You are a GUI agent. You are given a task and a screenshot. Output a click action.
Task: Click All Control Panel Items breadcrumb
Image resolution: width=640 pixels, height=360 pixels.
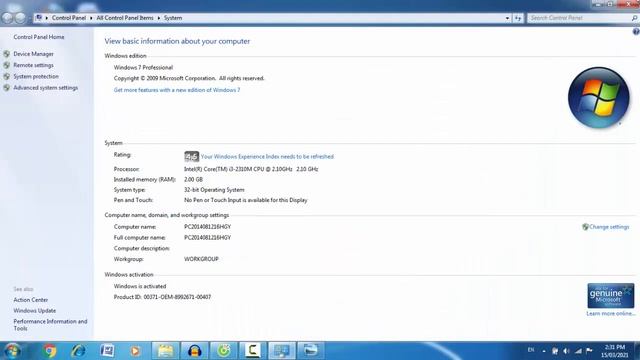125,18
